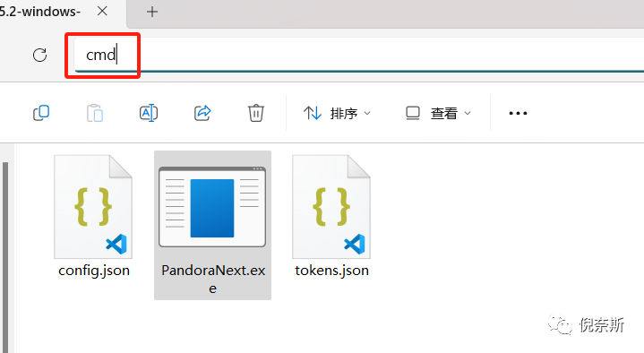Click the Delete trash can icon
The image size is (644, 353).
point(256,113)
